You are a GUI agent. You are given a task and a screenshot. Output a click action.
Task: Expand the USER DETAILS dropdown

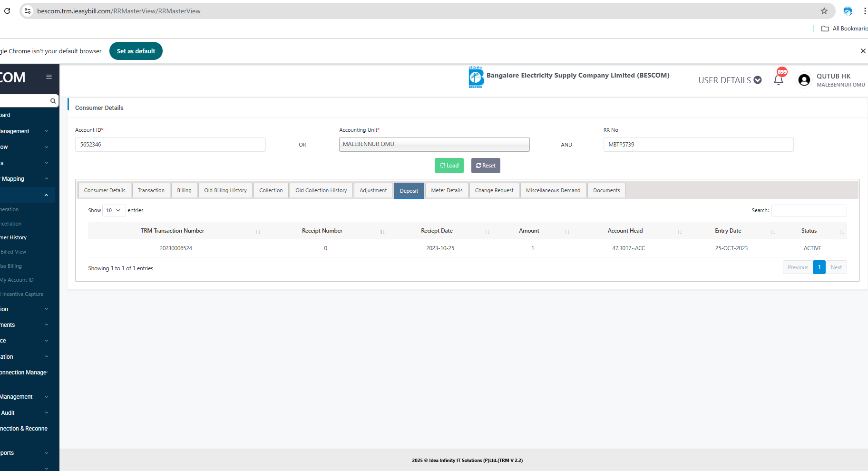(730, 80)
